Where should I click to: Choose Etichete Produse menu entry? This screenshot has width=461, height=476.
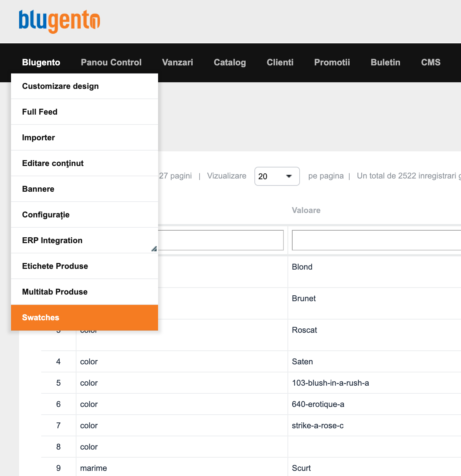tap(85, 266)
